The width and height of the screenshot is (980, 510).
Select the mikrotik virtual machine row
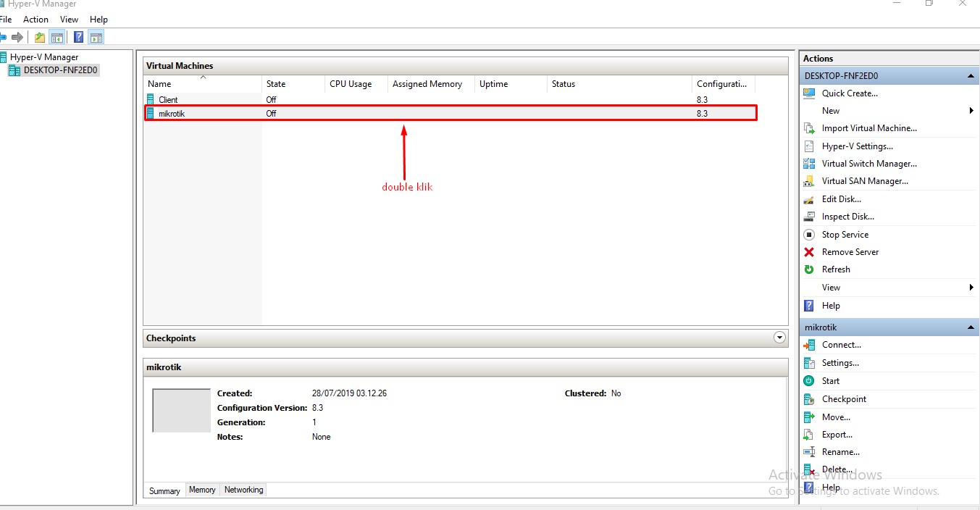(x=450, y=113)
